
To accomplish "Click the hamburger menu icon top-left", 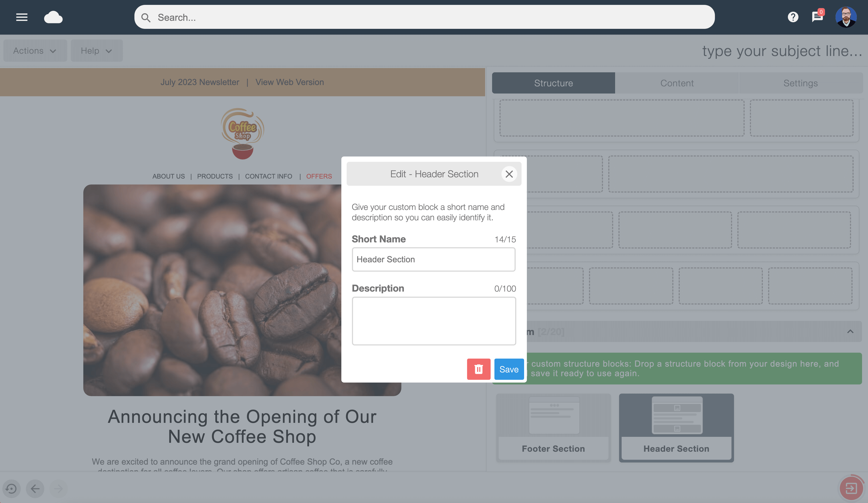I will pos(22,17).
